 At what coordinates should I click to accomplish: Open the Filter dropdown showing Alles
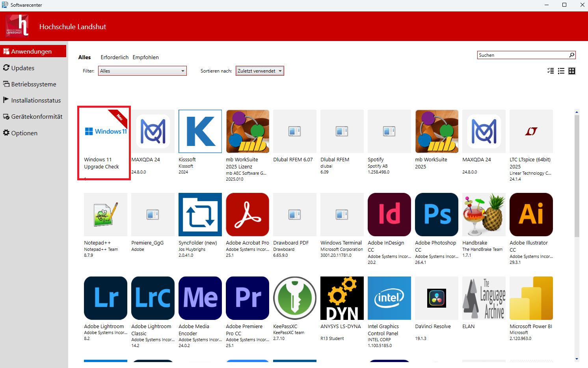click(142, 71)
